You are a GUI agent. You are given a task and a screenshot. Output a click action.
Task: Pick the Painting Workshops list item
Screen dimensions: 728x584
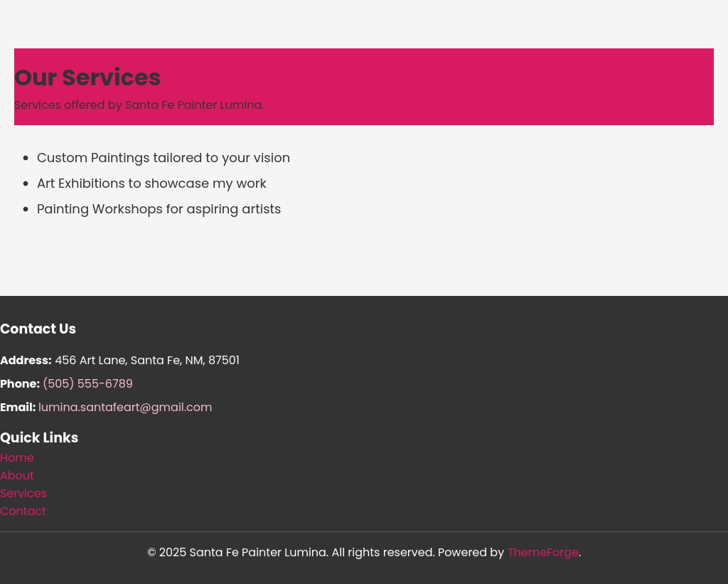coord(159,209)
